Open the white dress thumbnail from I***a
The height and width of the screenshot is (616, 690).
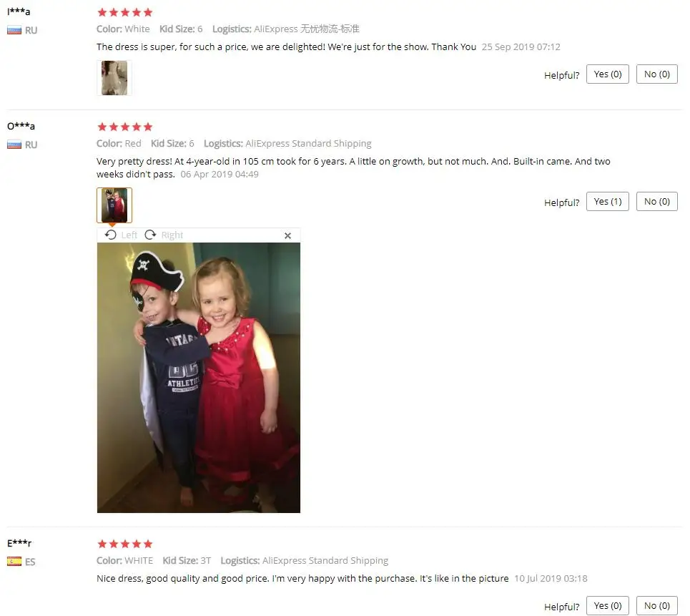(x=114, y=78)
